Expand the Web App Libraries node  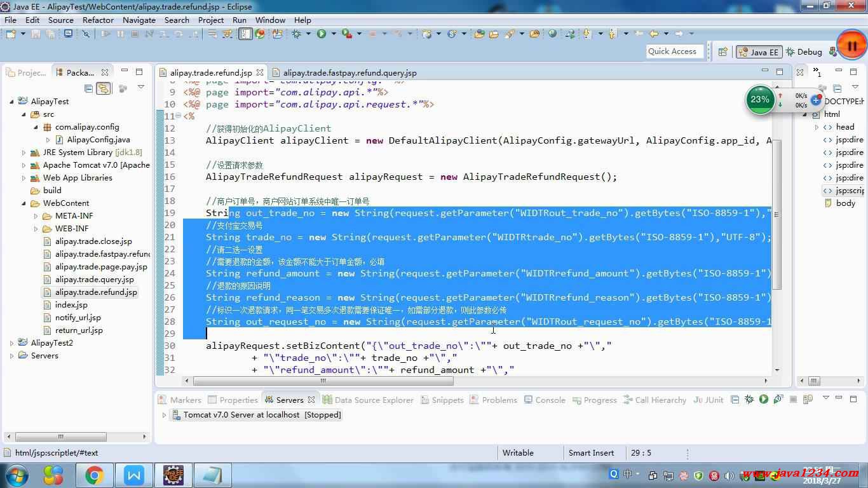pos(24,178)
